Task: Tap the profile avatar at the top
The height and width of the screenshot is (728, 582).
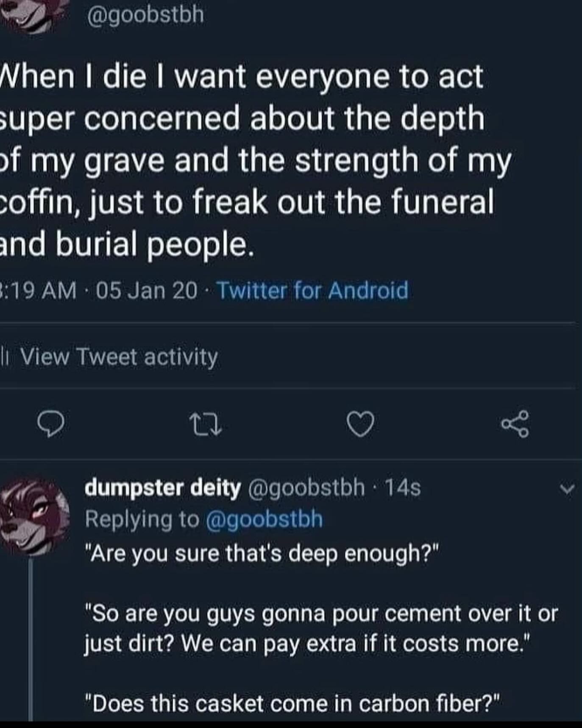Action: coord(34,13)
